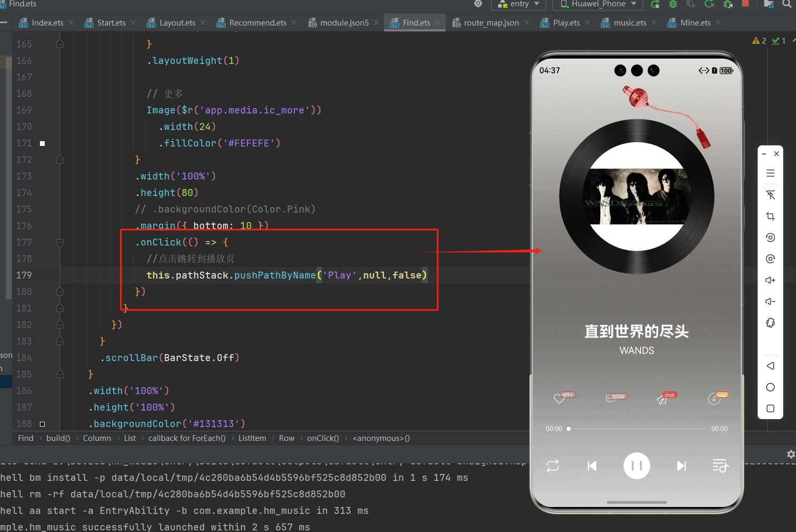Click the red stop icon in toolbar
This screenshot has width=796, height=532.
pyautogui.click(x=745, y=4)
